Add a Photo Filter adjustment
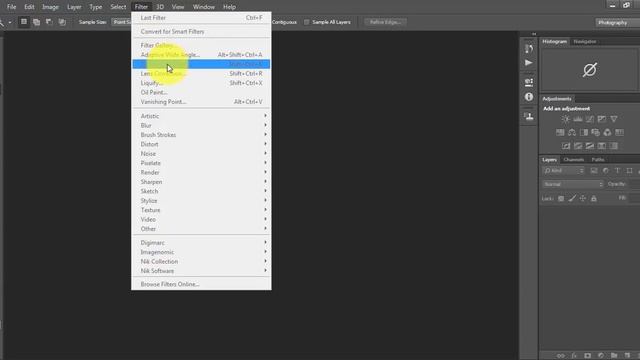This screenshot has height=360, width=640. click(596, 133)
